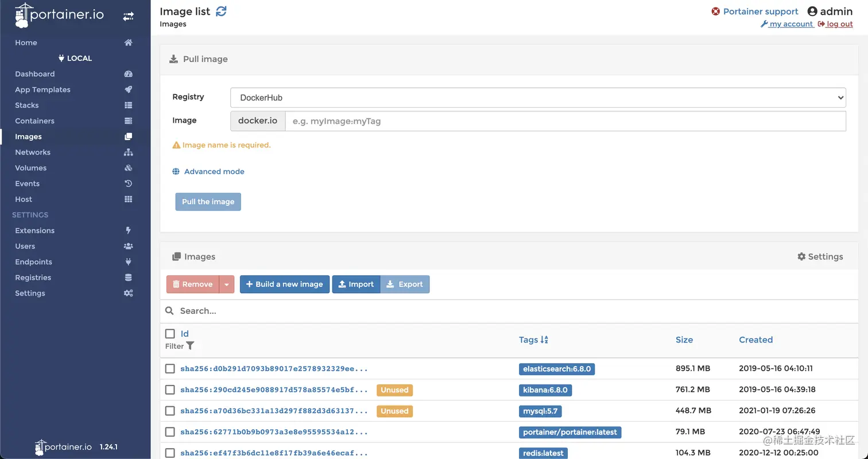Click the Networks sitemap icon
868x459 pixels.
tap(129, 152)
